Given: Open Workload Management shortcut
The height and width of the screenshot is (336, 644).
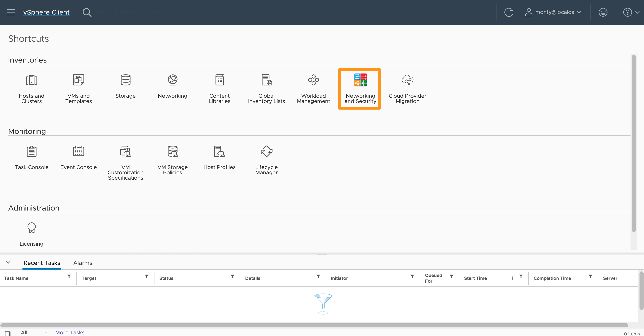Looking at the screenshot, I should point(313,89).
